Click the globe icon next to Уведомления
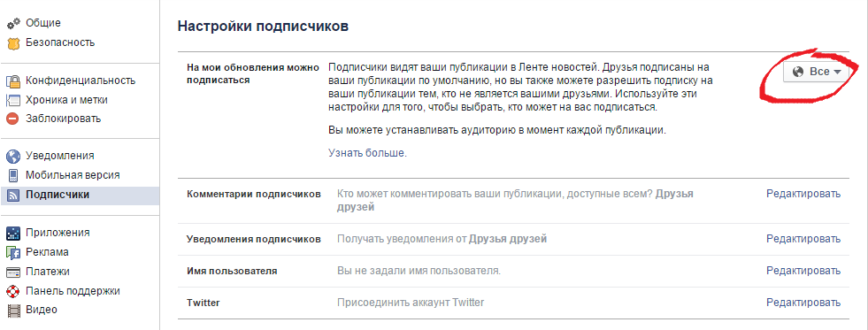The image size is (868, 330). [12, 156]
